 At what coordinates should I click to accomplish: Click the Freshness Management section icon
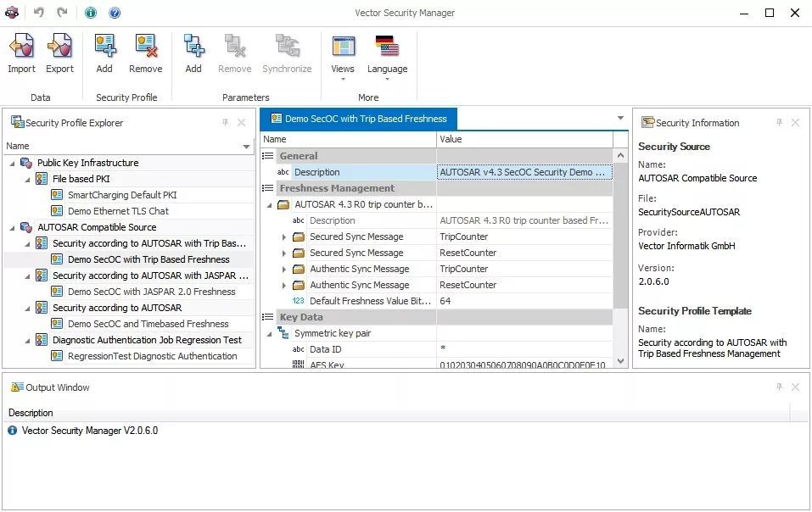click(x=268, y=188)
